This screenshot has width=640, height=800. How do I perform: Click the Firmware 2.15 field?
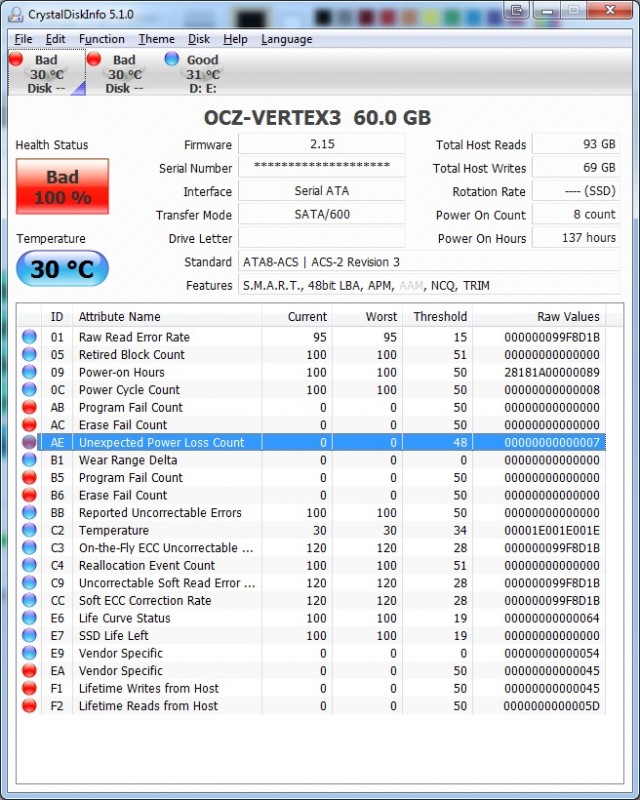[x=322, y=144]
